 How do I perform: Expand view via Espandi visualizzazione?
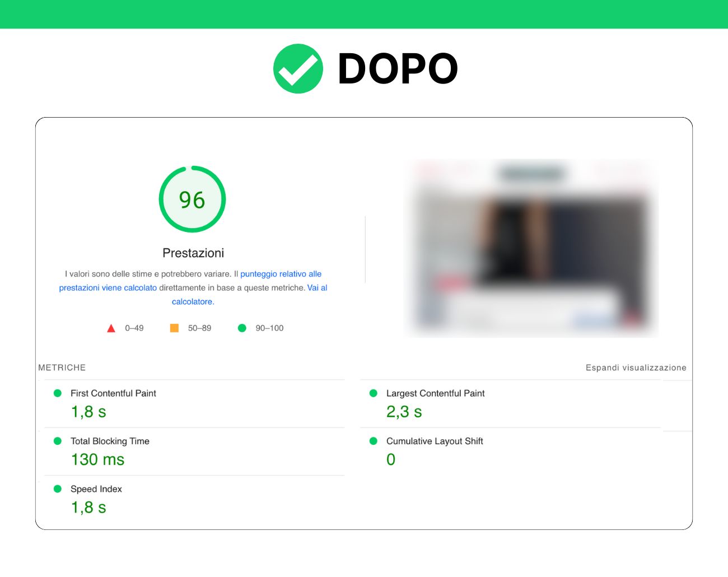coord(636,367)
